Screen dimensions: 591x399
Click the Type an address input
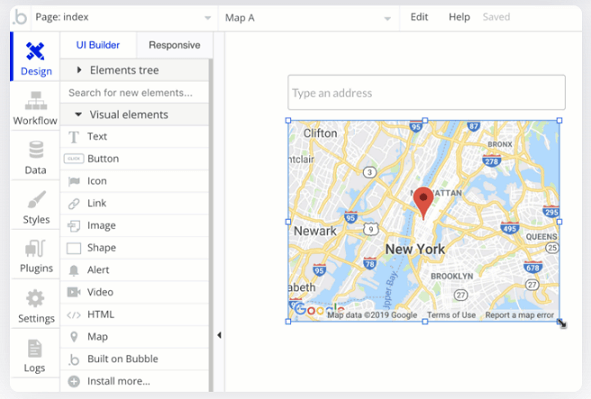tap(426, 92)
